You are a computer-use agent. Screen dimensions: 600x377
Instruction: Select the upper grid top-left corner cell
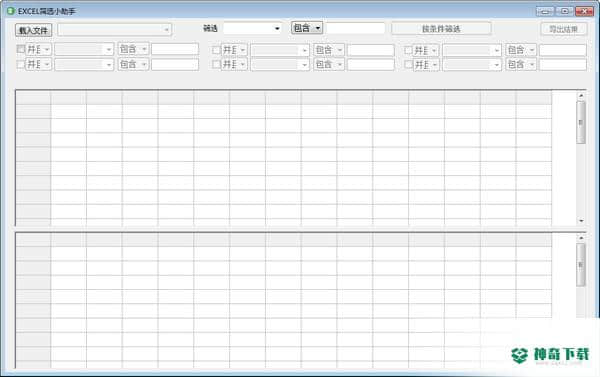(x=33, y=98)
